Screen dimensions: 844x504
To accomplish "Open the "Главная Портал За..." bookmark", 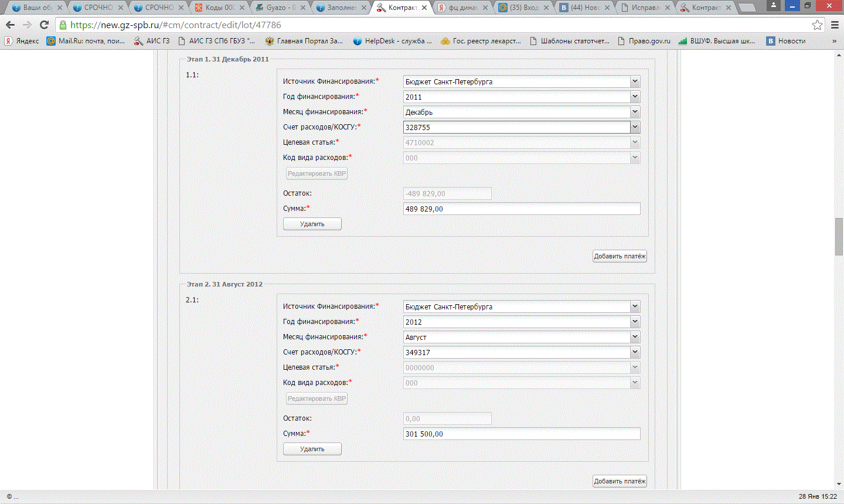I will click(x=304, y=41).
